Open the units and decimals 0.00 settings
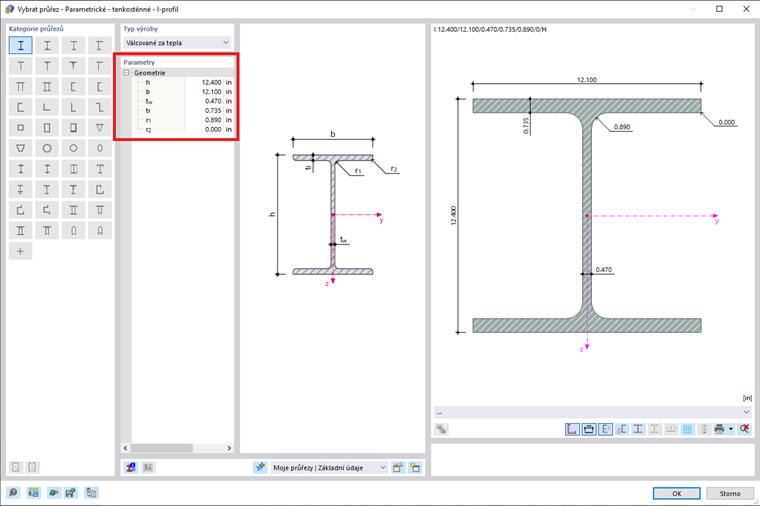 coord(33,493)
